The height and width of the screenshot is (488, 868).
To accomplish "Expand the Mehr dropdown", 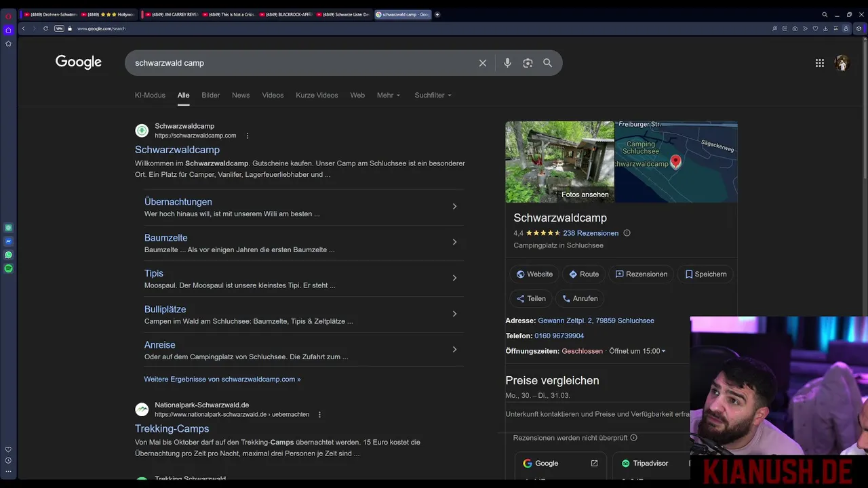I will 389,95.
